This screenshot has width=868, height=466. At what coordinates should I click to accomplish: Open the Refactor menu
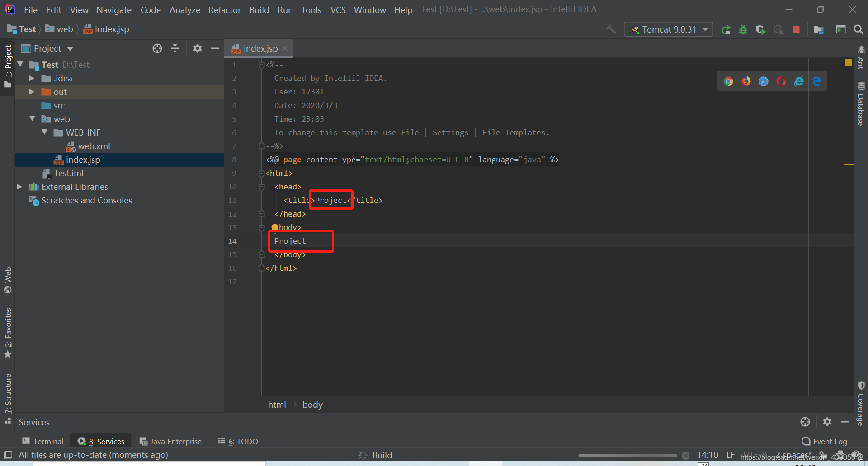(x=224, y=9)
